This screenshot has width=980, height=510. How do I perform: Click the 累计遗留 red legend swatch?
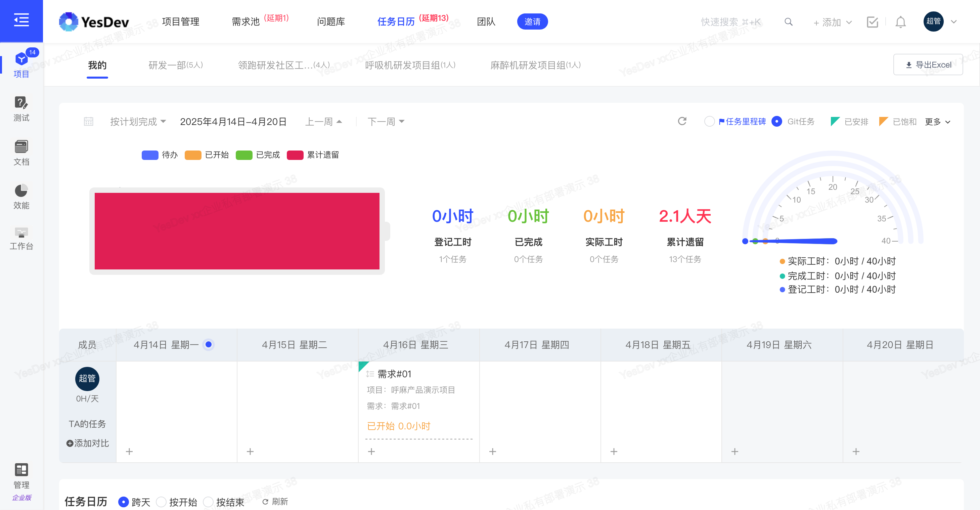[295, 155]
